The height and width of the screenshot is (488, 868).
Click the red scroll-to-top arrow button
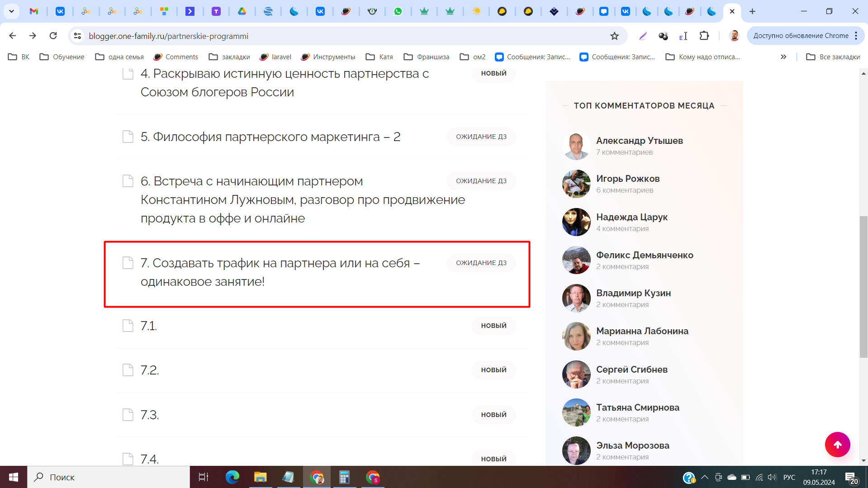point(837,445)
